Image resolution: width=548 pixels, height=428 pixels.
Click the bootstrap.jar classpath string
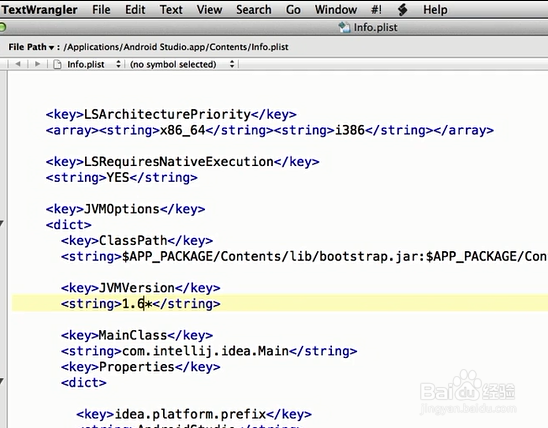click(x=304, y=256)
